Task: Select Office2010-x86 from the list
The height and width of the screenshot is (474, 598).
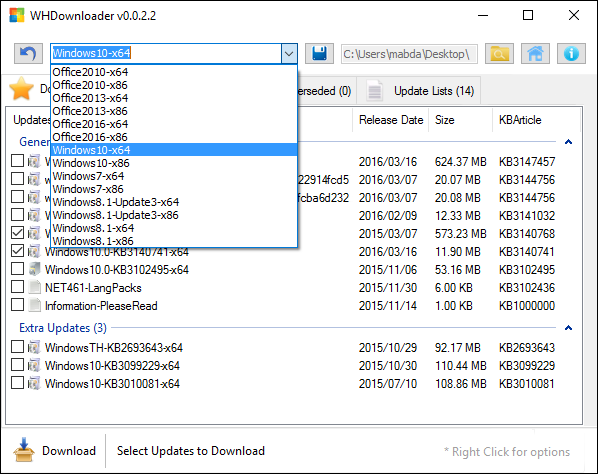Action: click(174, 85)
